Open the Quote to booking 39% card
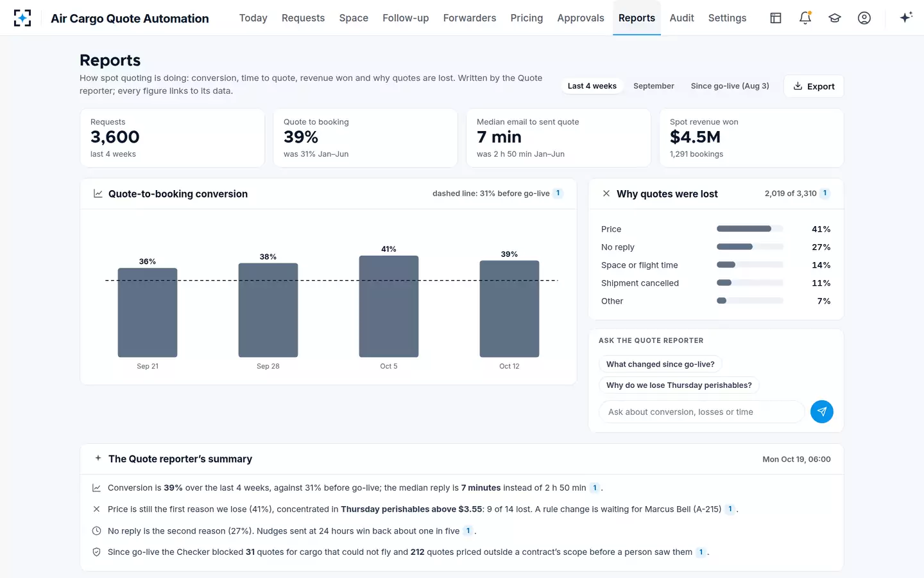Viewport: 924px width, 578px height. coord(365,138)
